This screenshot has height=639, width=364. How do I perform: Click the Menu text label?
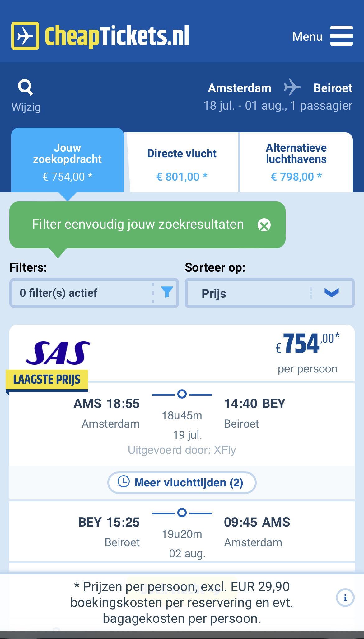(307, 37)
